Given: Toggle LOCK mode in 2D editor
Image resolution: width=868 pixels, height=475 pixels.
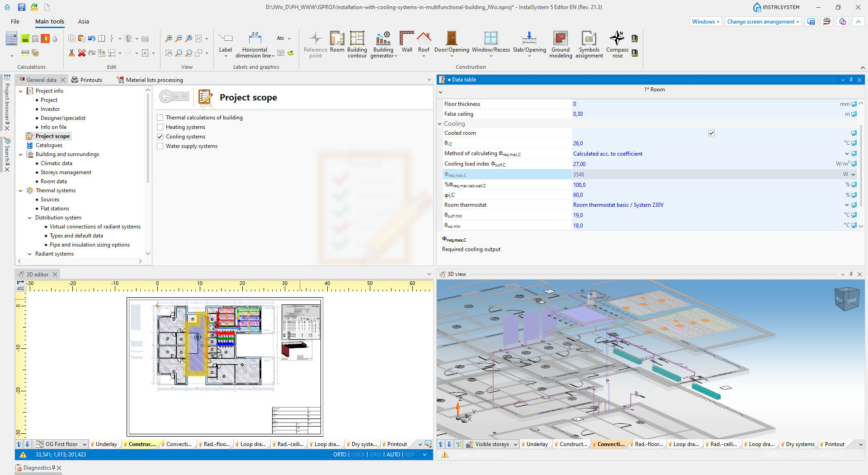Looking at the screenshot, I should tap(358, 455).
